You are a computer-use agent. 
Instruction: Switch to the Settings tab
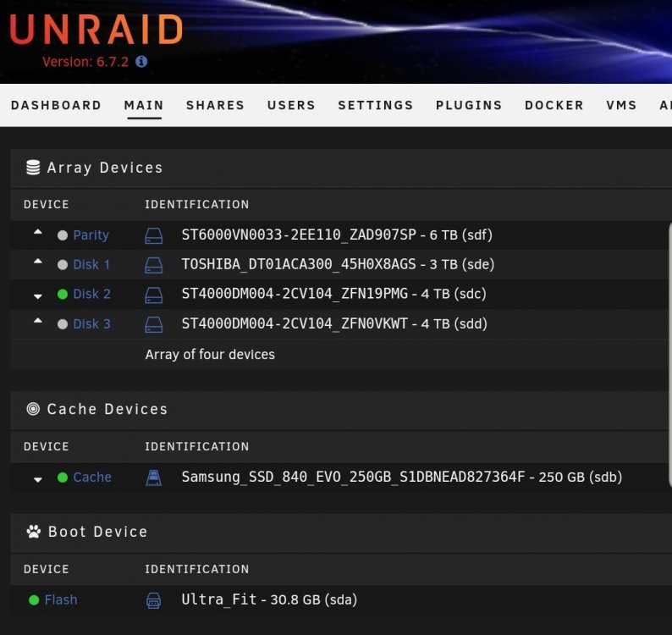376,105
